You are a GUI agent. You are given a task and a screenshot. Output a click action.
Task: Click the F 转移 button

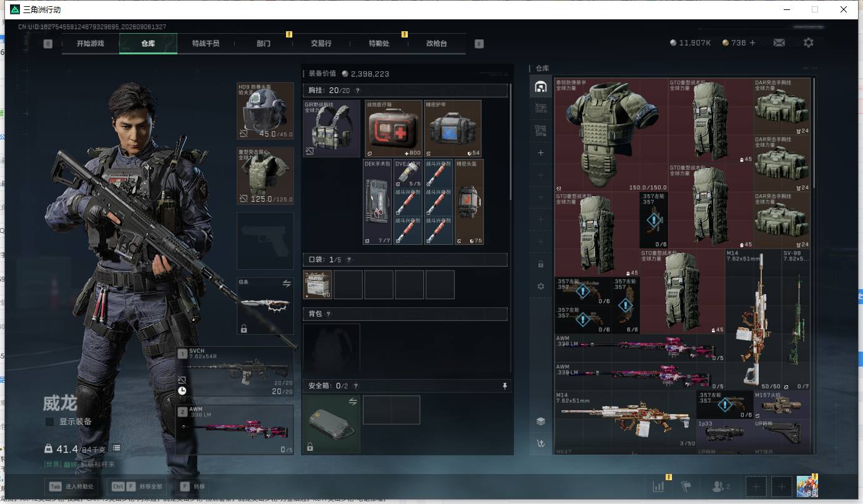tap(193, 487)
